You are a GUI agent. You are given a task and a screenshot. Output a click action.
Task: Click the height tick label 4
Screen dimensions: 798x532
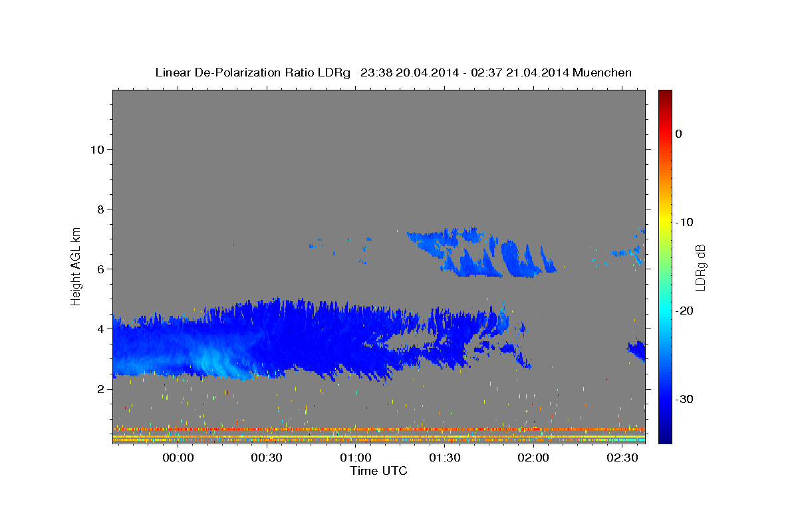tap(100, 329)
